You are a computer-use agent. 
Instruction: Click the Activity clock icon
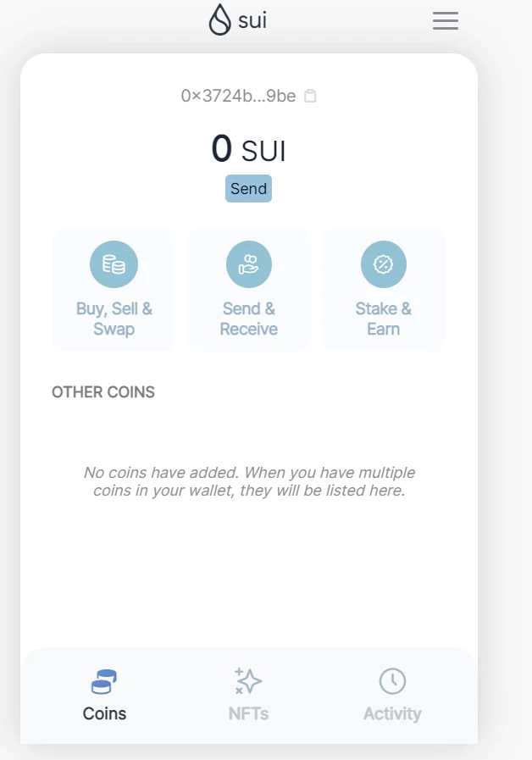coord(392,681)
